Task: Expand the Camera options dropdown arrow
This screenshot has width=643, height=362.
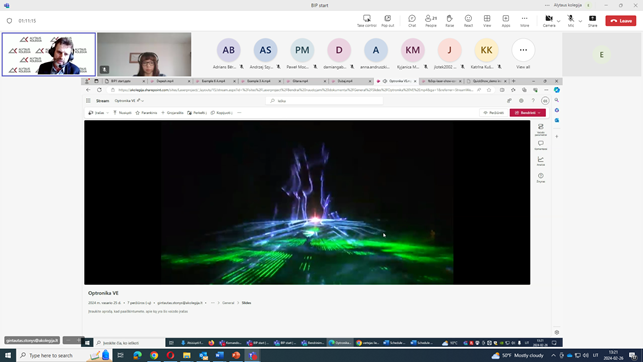Action: click(558, 21)
